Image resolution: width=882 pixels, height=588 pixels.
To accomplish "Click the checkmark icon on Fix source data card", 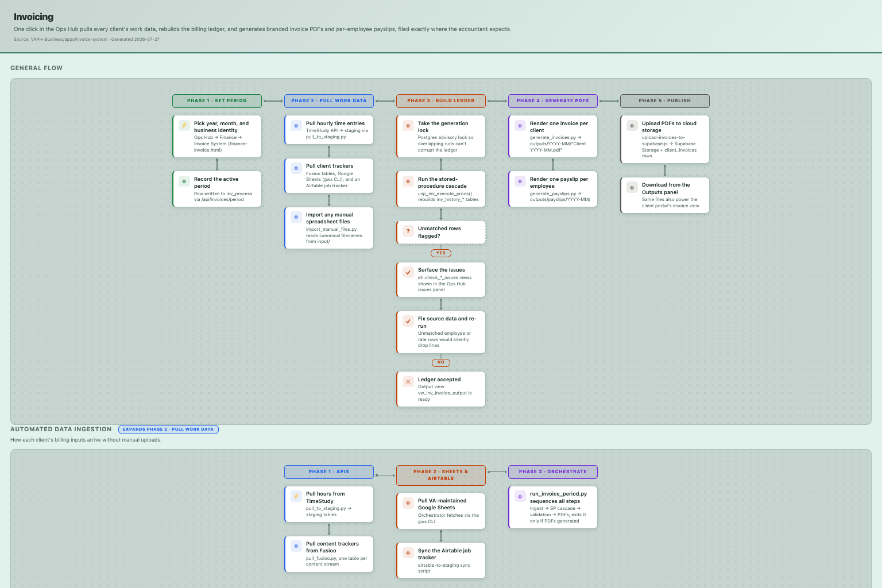I will pos(408,321).
